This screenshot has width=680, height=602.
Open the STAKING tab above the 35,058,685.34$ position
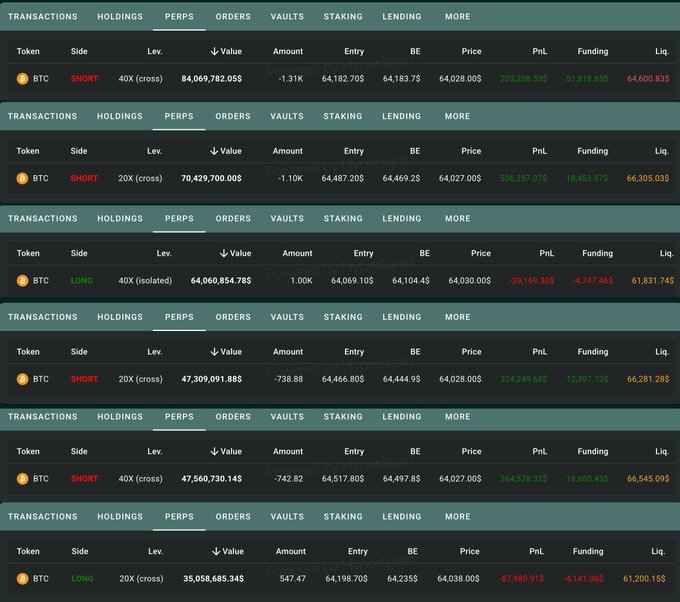click(343, 517)
